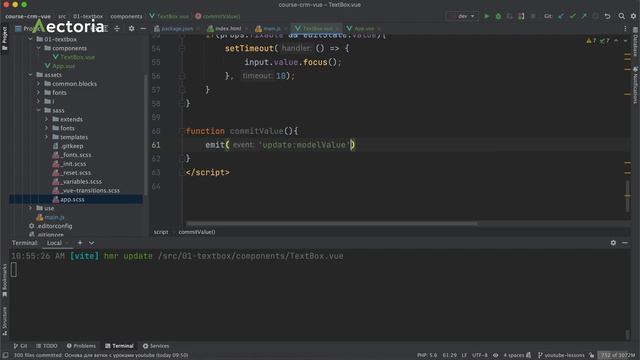Screen dimensions: 640x360
Task: Open the Bookmarks side tool window
Action: click(4, 280)
